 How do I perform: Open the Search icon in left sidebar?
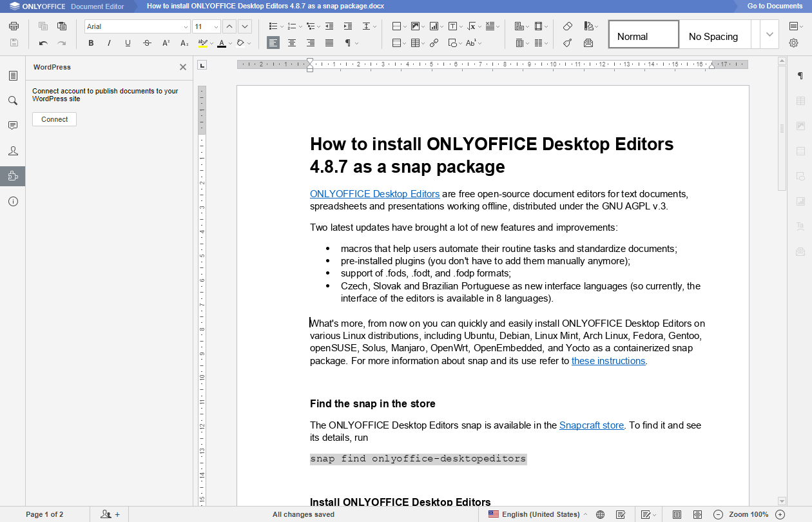tap(13, 101)
